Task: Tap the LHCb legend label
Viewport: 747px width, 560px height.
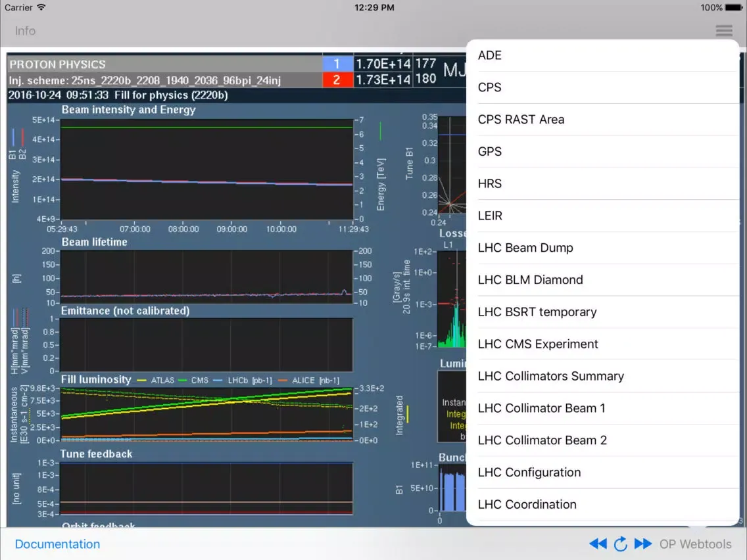Action: [250, 381]
